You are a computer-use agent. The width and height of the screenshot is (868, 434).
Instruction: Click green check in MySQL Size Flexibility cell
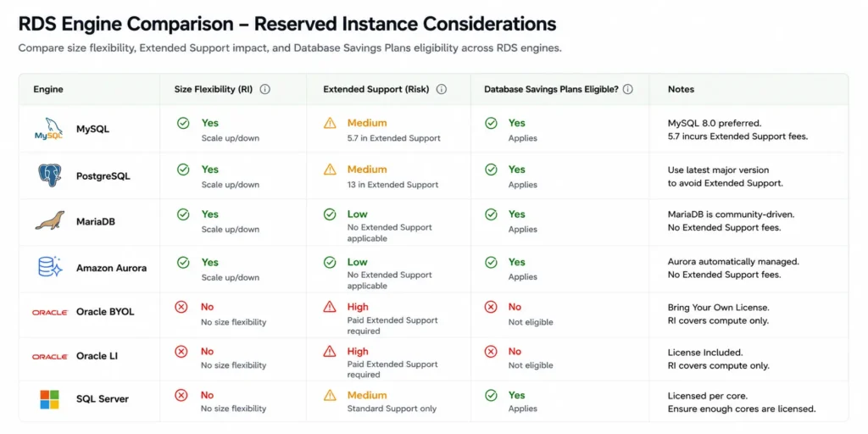point(183,123)
